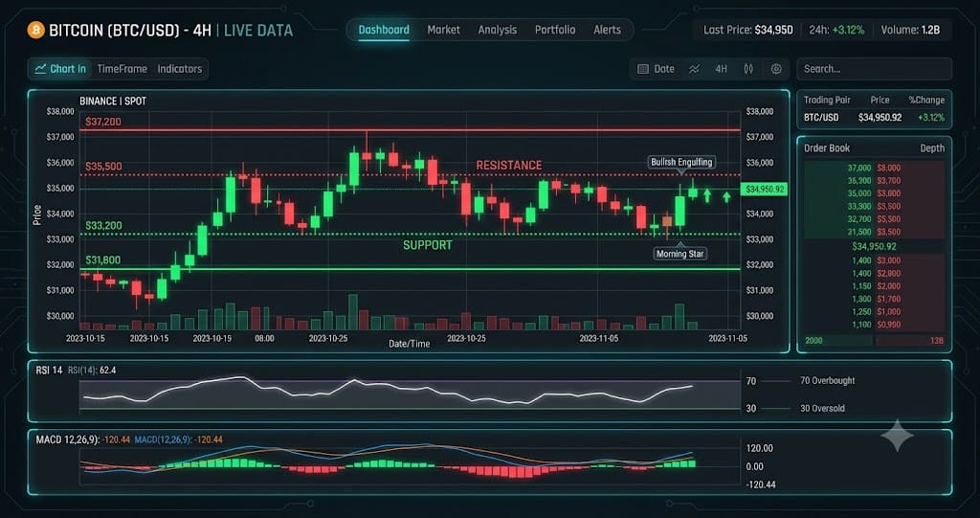This screenshot has height=518, width=980.
Task: Click the BINANCE | SPOT chart label
Action: click(x=113, y=101)
